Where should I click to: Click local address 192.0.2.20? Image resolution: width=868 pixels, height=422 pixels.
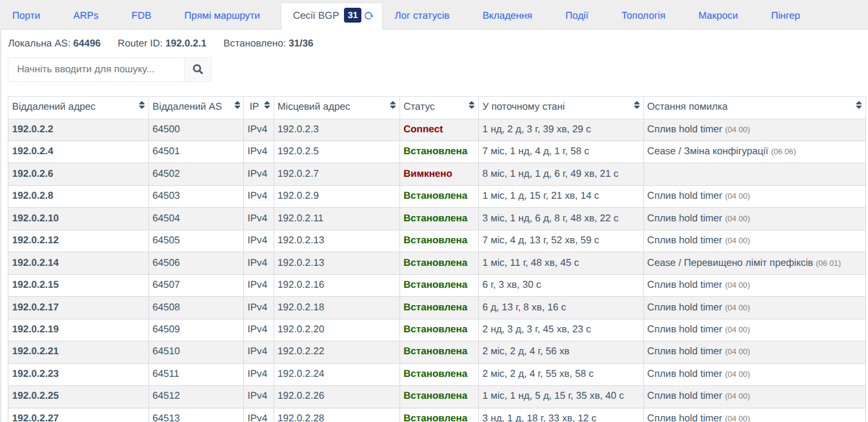[301, 329]
